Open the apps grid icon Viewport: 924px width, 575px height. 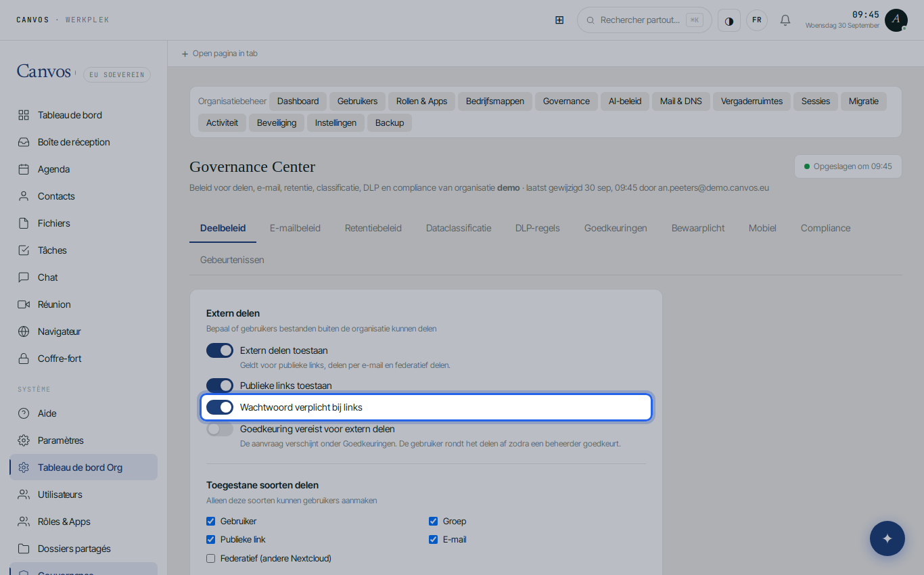pyautogui.click(x=559, y=20)
